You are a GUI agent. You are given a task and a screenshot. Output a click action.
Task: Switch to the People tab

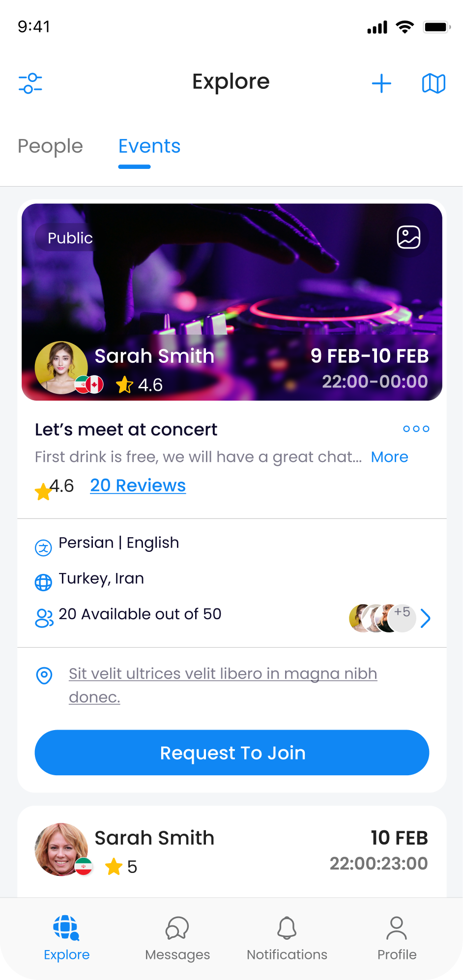point(50,146)
